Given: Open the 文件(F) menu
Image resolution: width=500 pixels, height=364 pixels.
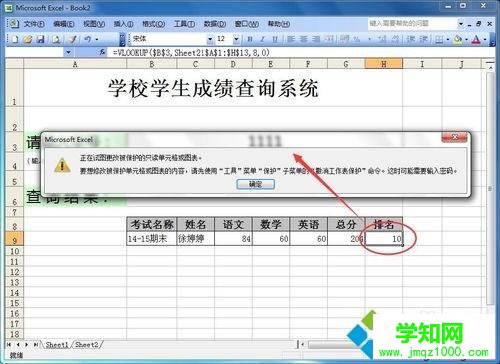Looking at the screenshot, I should (34, 24).
